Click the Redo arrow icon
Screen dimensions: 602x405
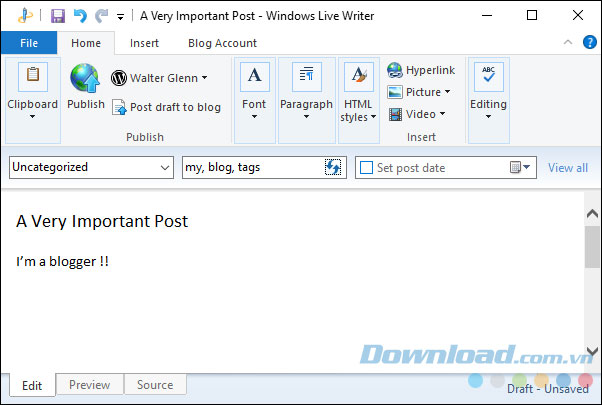[102, 16]
